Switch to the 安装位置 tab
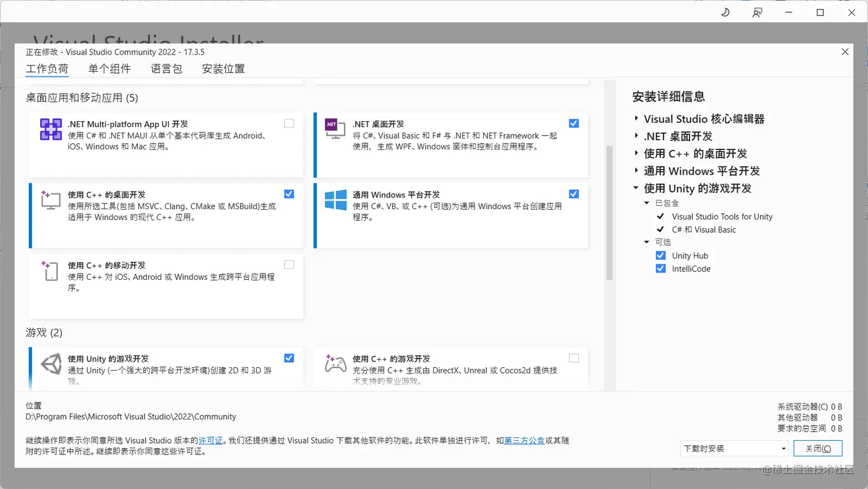 [x=223, y=69]
